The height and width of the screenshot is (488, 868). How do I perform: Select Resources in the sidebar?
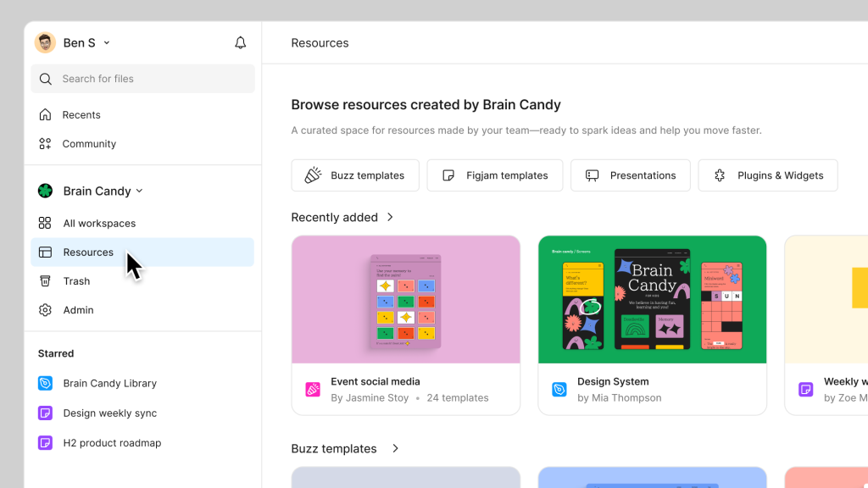[x=88, y=252]
